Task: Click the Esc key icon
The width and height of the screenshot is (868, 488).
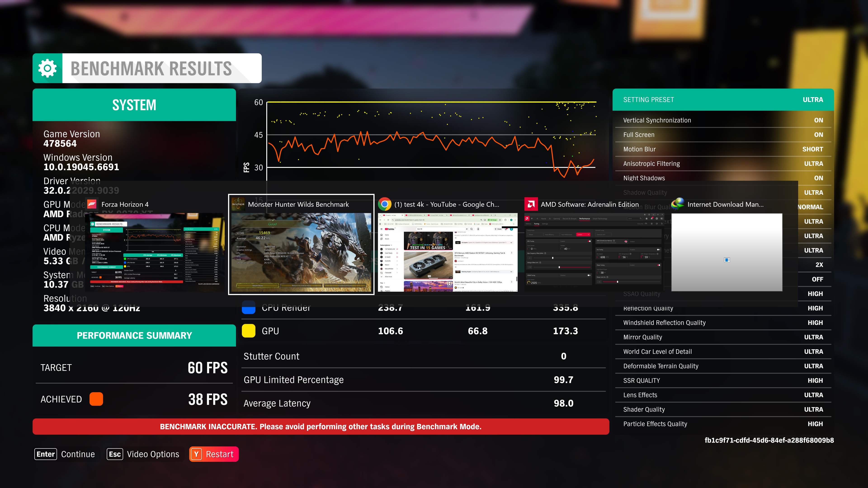Action: (x=115, y=454)
